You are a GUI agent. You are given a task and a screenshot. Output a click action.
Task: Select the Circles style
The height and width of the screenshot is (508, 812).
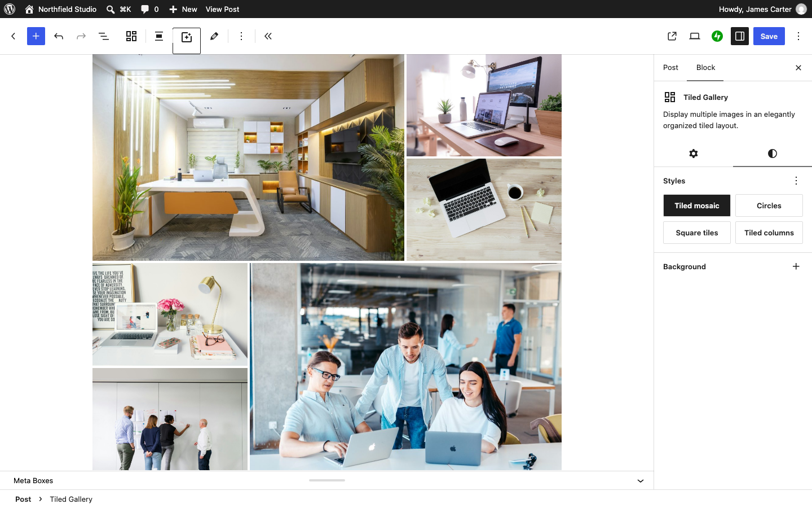(x=769, y=205)
